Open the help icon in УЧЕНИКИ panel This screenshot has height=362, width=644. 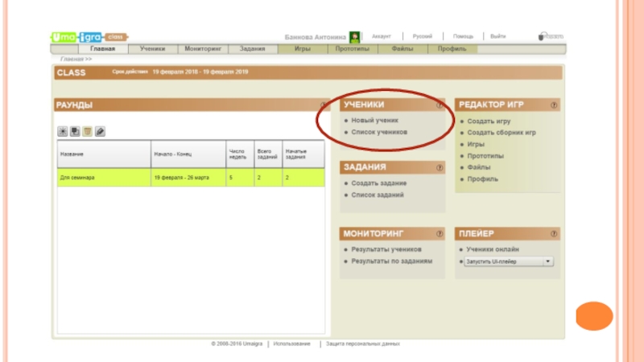point(440,105)
